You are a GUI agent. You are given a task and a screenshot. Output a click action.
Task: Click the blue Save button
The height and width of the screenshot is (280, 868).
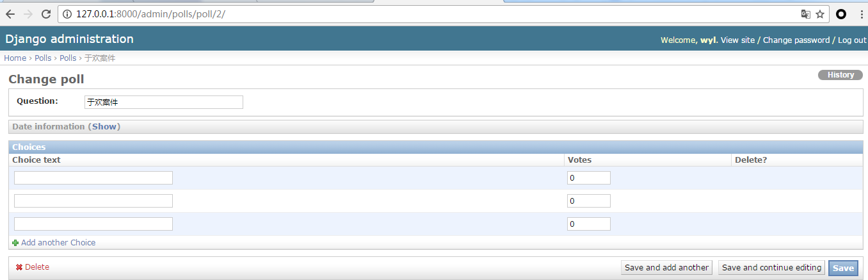pos(843,268)
